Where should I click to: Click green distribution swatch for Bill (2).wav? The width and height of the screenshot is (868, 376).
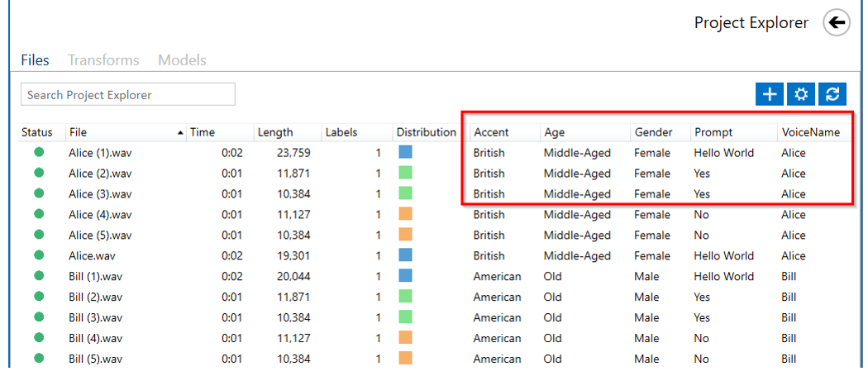pos(405,297)
